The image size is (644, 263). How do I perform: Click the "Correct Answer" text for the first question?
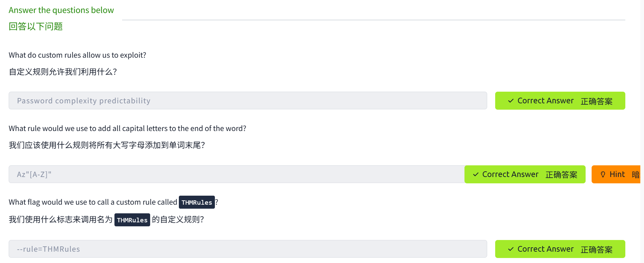tap(545, 101)
